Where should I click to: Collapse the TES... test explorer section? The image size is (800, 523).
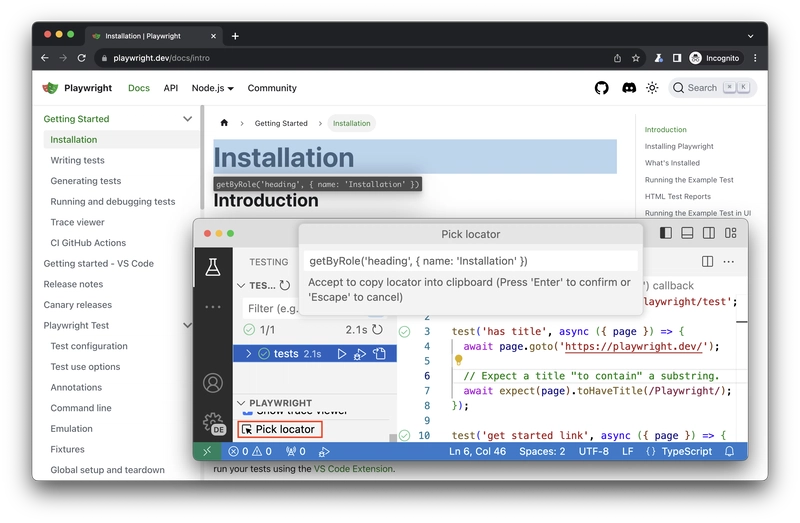coord(241,286)
